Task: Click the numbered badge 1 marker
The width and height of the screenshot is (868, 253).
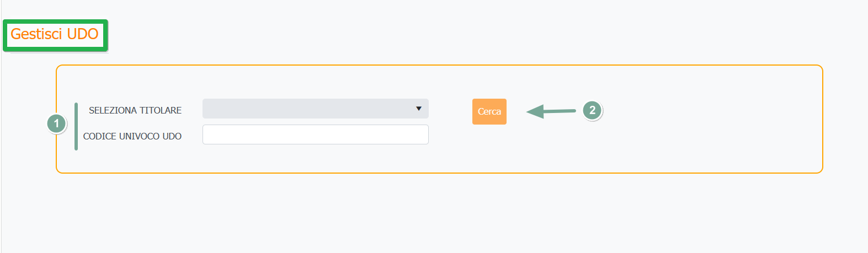Action: [x=56, y=123]
